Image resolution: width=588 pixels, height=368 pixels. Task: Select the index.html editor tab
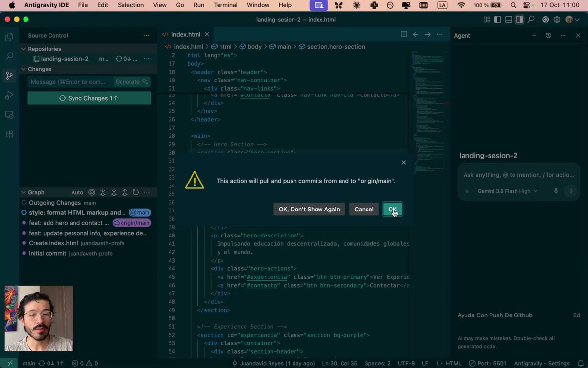click(186, 34)
